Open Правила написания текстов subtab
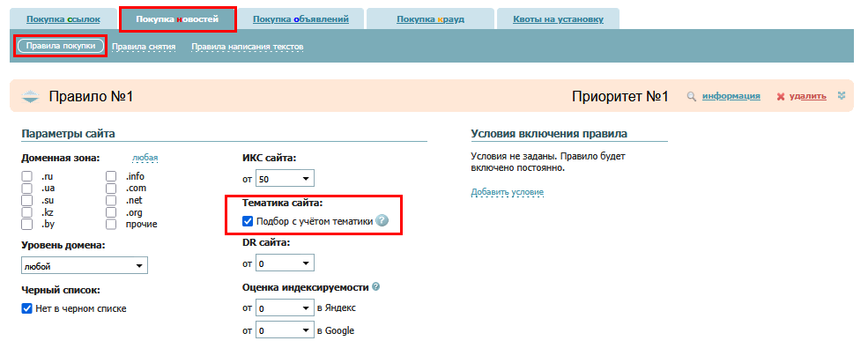This screenshot has height=363, width=868. click(x=248, y=47)
